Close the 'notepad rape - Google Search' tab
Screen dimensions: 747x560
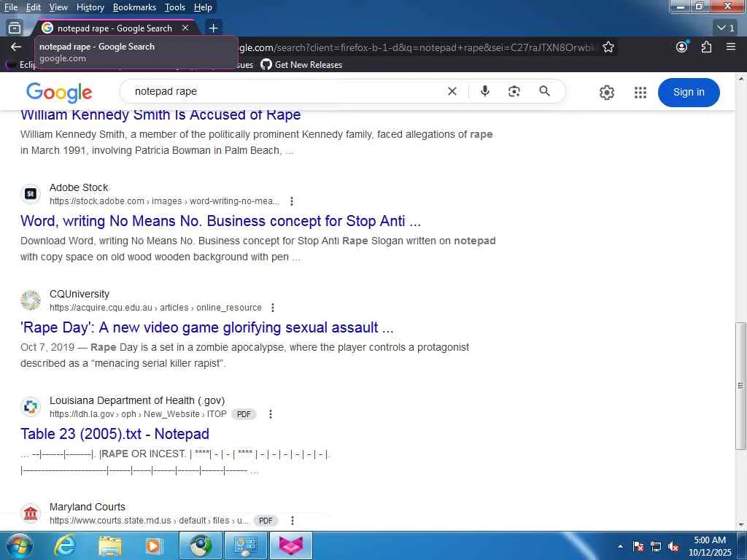(x=185, y=28)
